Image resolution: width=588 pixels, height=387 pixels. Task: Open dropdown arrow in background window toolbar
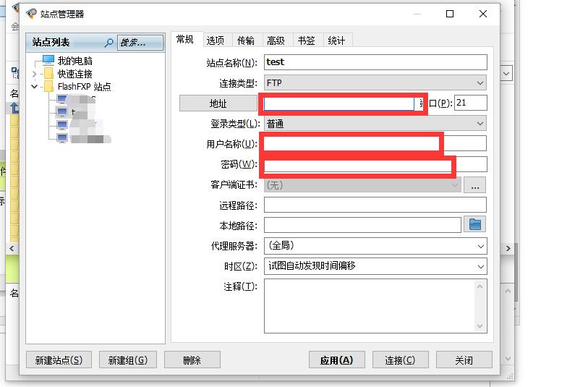506,74
